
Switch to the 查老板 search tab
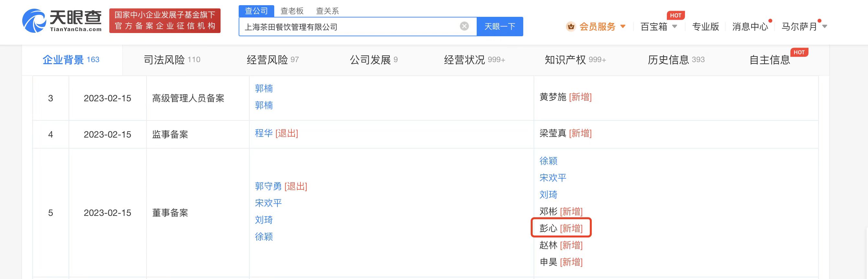click(292, 11)
